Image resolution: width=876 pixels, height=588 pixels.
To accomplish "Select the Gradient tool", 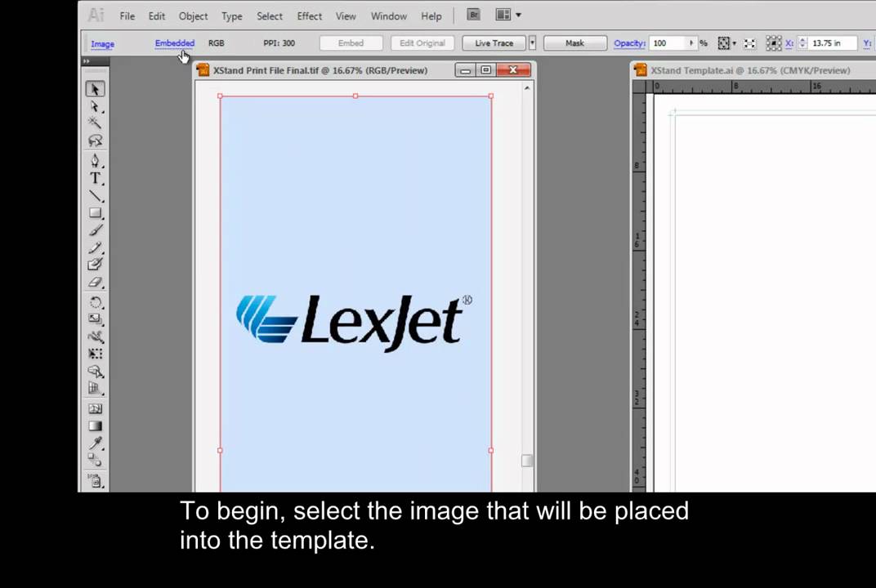I will [x=95, y=426].
